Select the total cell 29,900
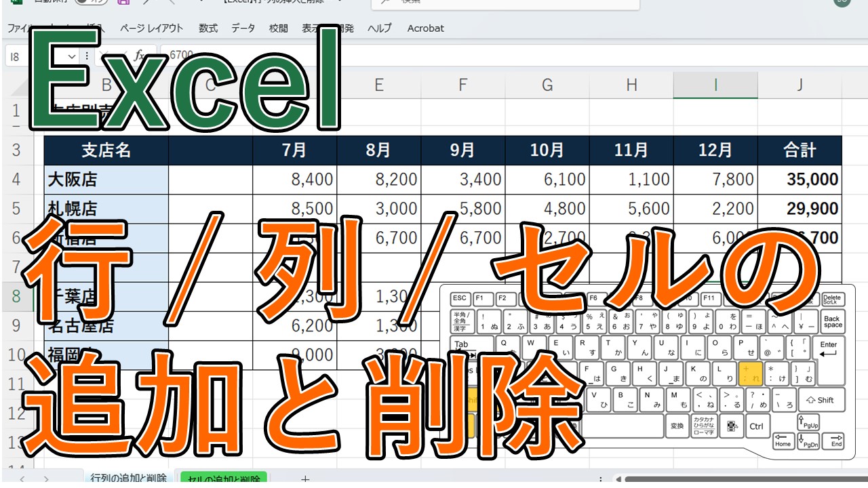The width and height of the screenshot is (868, 488). (800, 208)
